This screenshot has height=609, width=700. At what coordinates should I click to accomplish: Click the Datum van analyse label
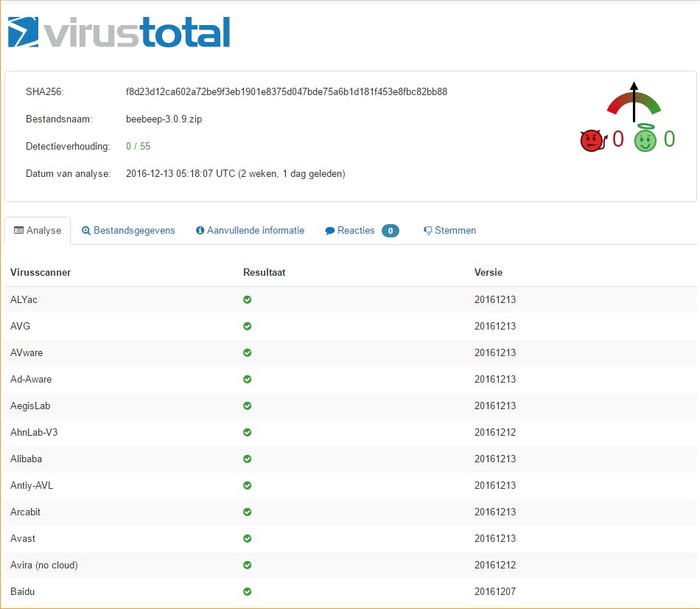coord(68,174)
